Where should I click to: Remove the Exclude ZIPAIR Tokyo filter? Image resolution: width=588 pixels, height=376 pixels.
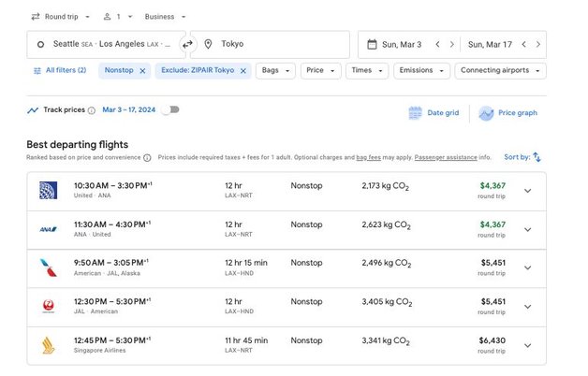click(x=243, y=71)
